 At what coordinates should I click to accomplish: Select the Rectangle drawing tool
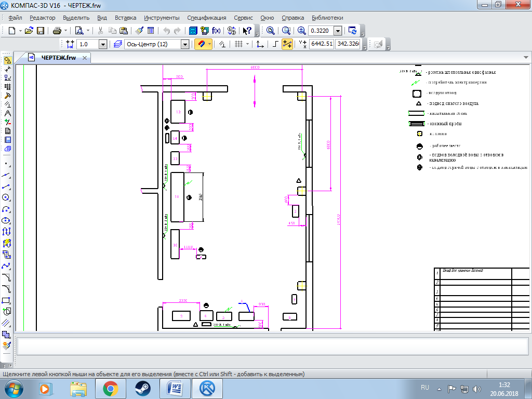(7, 300)
